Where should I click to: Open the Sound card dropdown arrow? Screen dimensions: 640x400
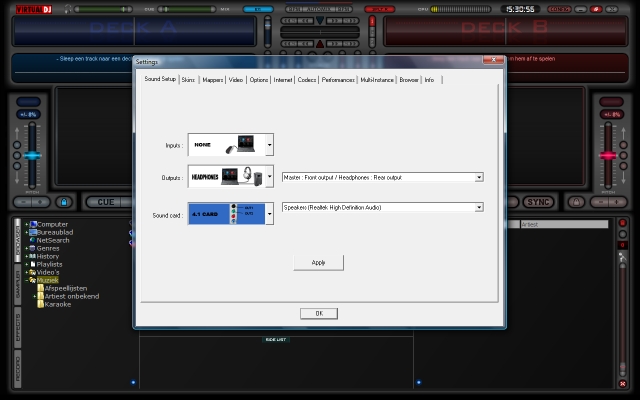(x=269, y=213)
